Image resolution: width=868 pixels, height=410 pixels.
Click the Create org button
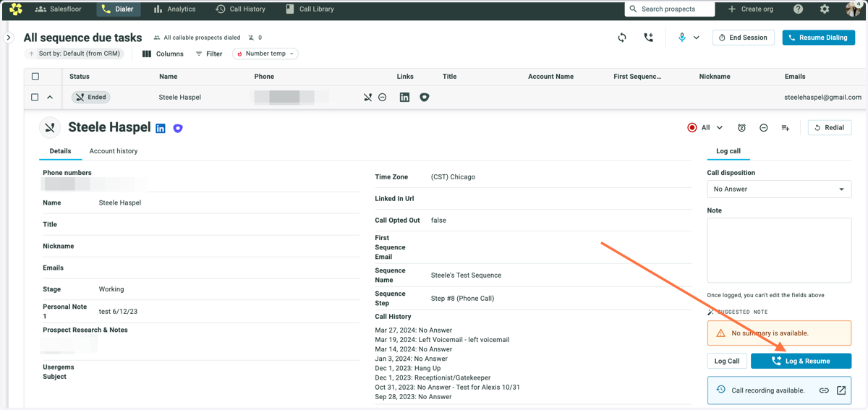pyautogui.click(x=750, y=9)
